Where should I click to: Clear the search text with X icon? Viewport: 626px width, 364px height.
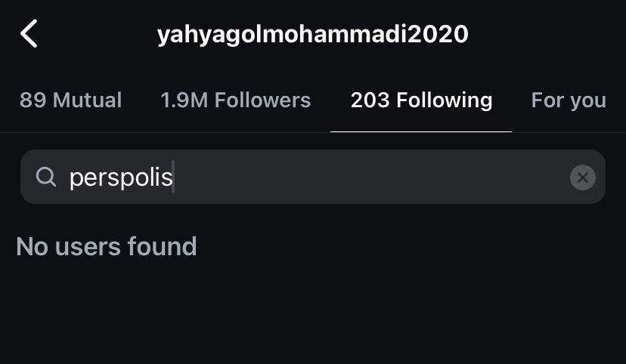click(582, 177)
